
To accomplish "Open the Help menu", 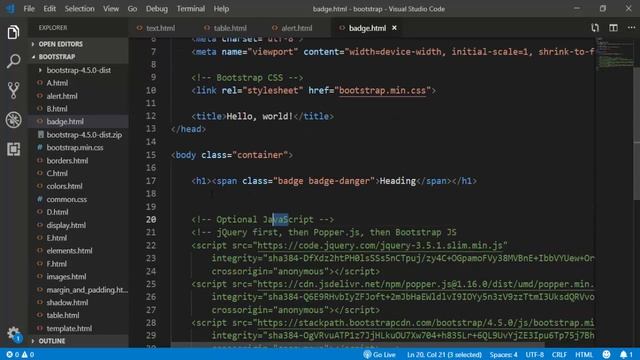I will pyautogui.click(x=221, y=9).
